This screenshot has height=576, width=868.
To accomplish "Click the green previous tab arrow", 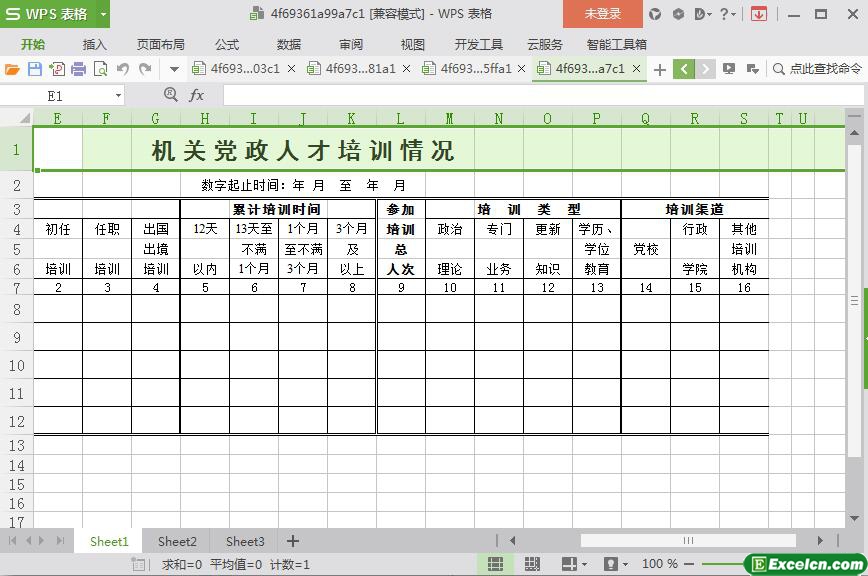I will (x=684, y=69).
